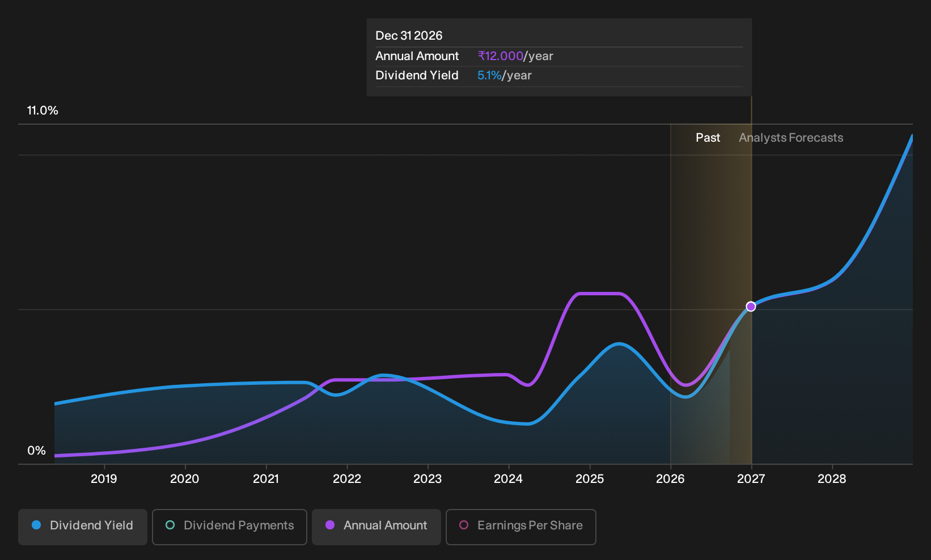Click the pink Earnings Per Share circle
The image size is (931, 560).
tap(464, 525)
